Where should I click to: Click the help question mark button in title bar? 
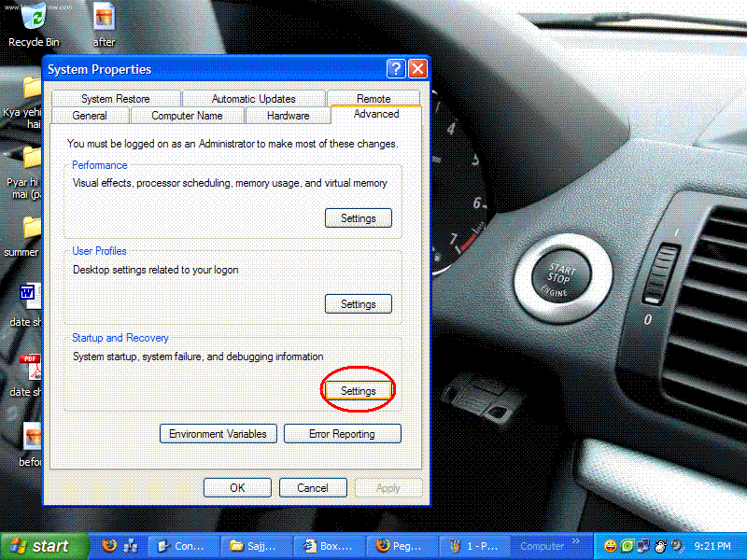396,69
